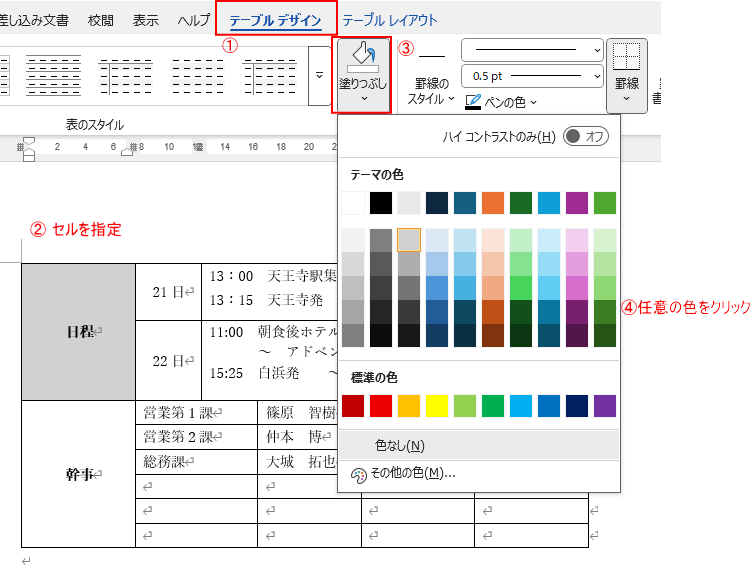Choose 色なし(N) option
The image size is (750, 579).
point(479,445)
